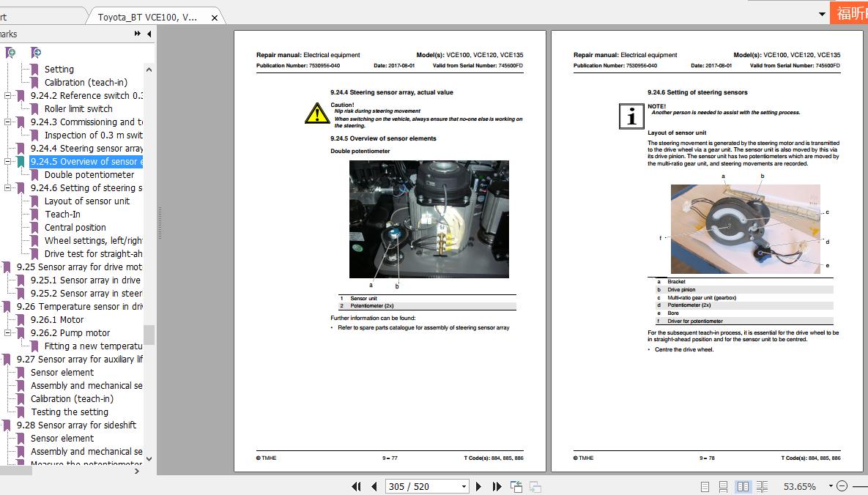
Task: Open bookmark Setting
Action: [59, 70]
